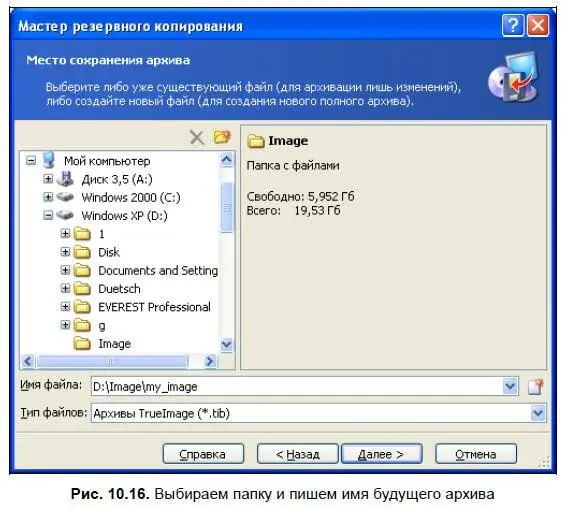Open the Имя файла dropdown list
Image resolution: width=563 pixels, height=509 pixels.
click(510, 387)
